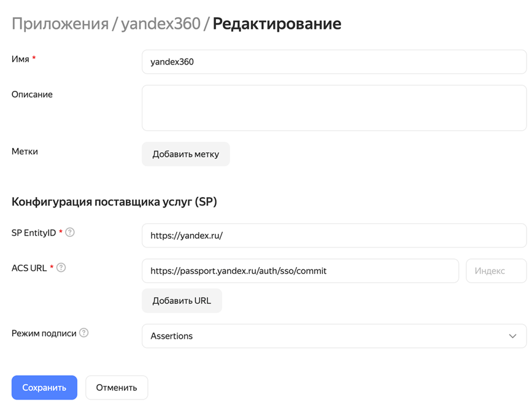Click the Добавить URL button
532x410 pixels.
pos(182,301)
